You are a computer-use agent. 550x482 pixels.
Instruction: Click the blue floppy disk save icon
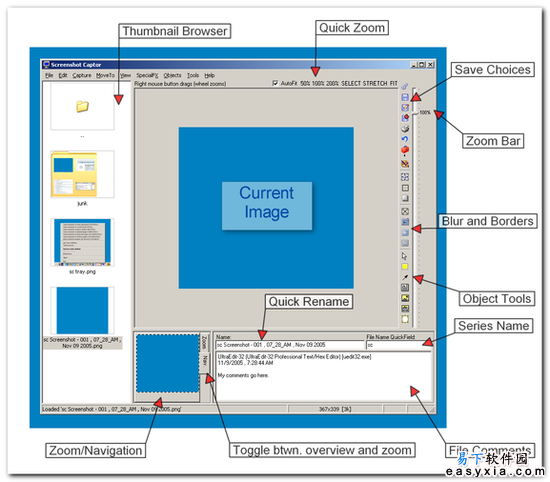coord(405,97)
